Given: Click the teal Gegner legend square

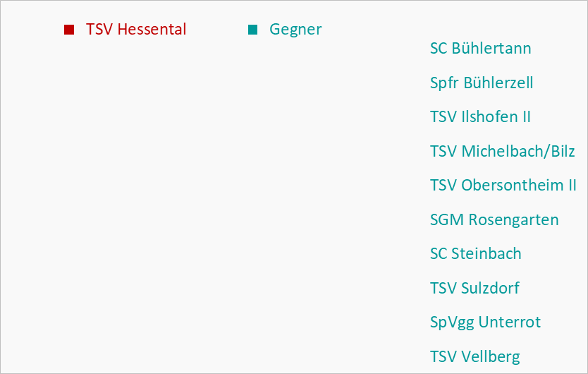Looking at the screenshot, I should tap(252, 30).
